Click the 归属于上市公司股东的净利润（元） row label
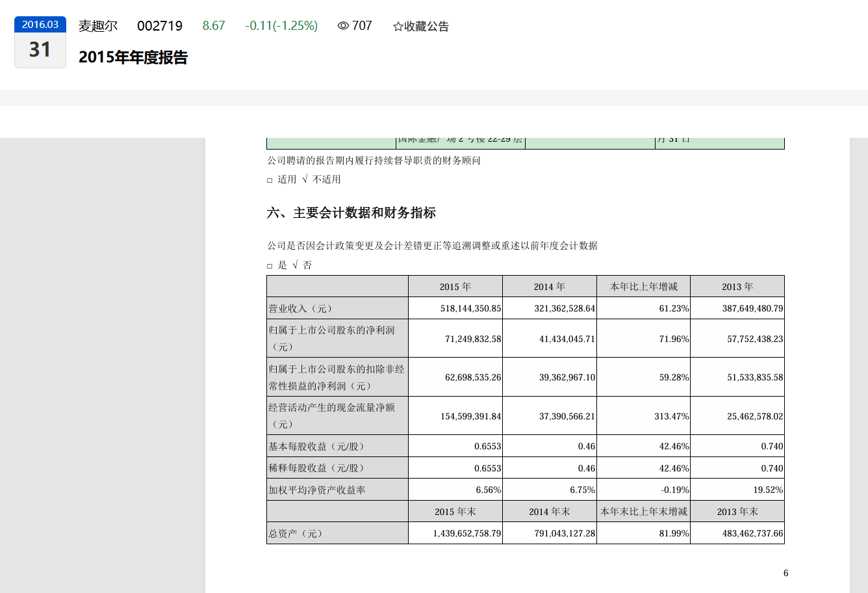 337,338
